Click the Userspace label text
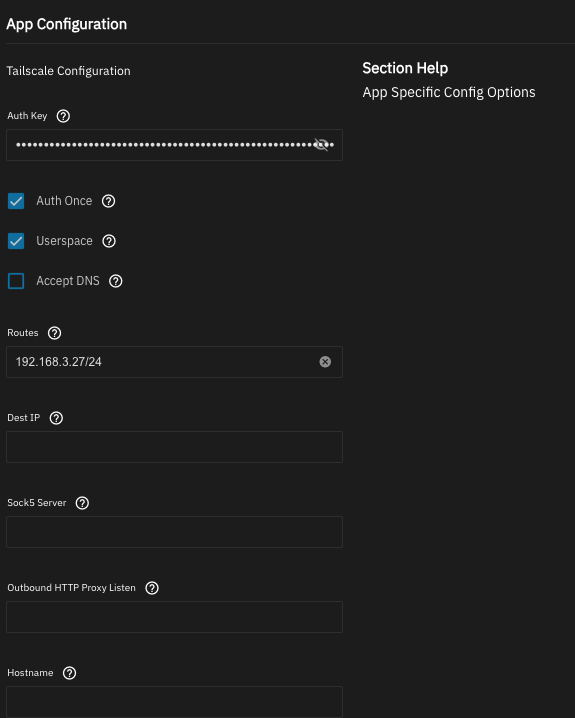 click(65, 241)
